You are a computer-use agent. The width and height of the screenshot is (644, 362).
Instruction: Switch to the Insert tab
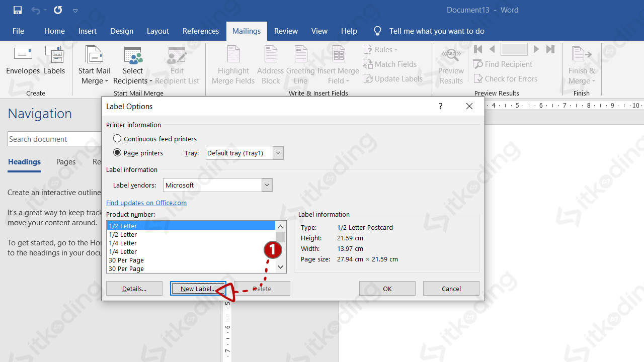click(x=88, y=31)
